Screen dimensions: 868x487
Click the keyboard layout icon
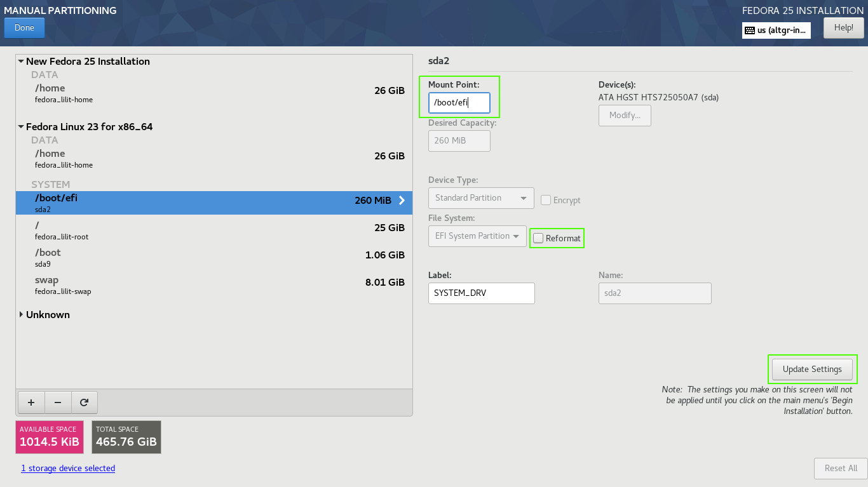tap(750, 30)
